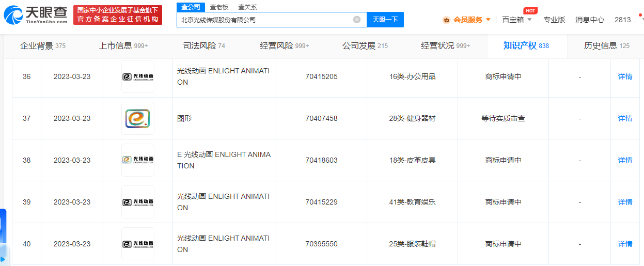Open 专业版 link
Image resolution: width=644 pixels, height=266 pixels.
[x=554, y=20]
